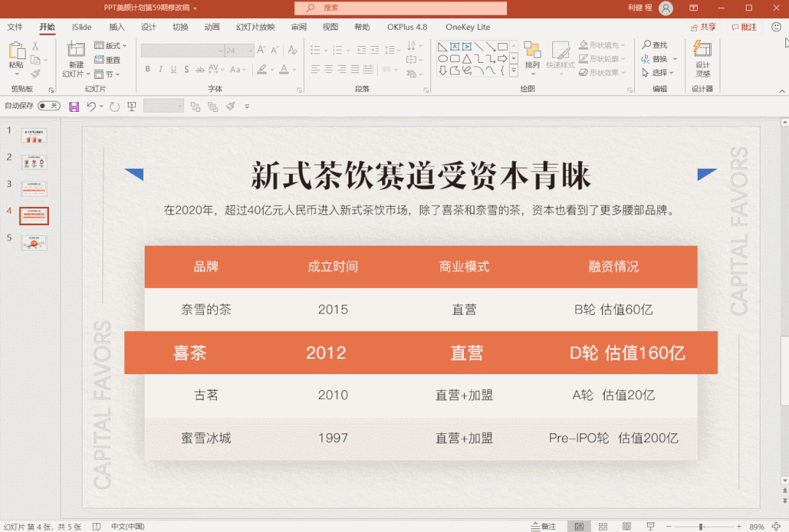This screenshot has height=532, width=789.
Task: Click the zoom in plus button
Action: point(739,526)
